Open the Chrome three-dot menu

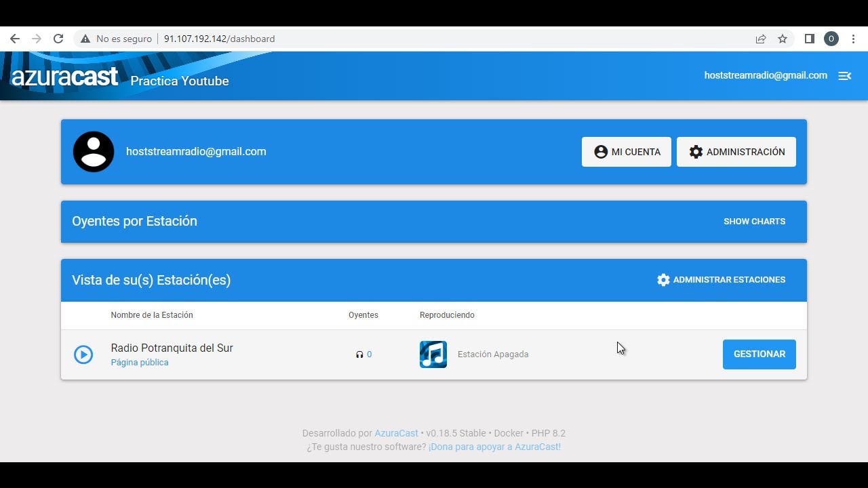pos(854,39)
